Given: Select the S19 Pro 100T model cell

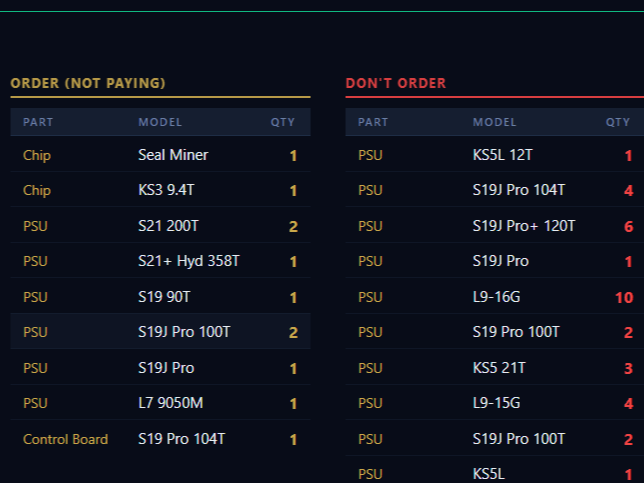Looking at the screenshot, I should tap(516, 332).
